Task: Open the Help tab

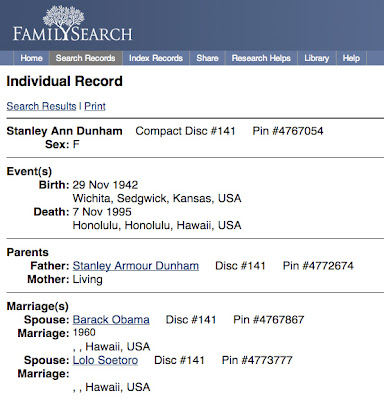Action: (x=351, y=58)
